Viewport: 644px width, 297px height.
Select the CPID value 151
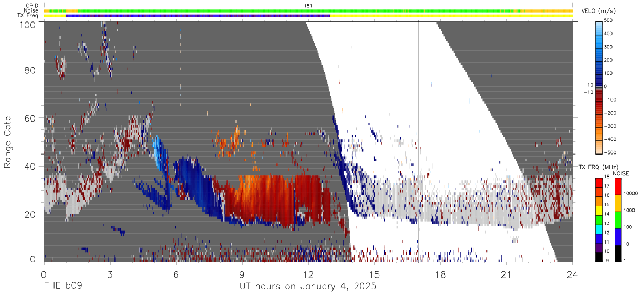click(x=308, y=6)
